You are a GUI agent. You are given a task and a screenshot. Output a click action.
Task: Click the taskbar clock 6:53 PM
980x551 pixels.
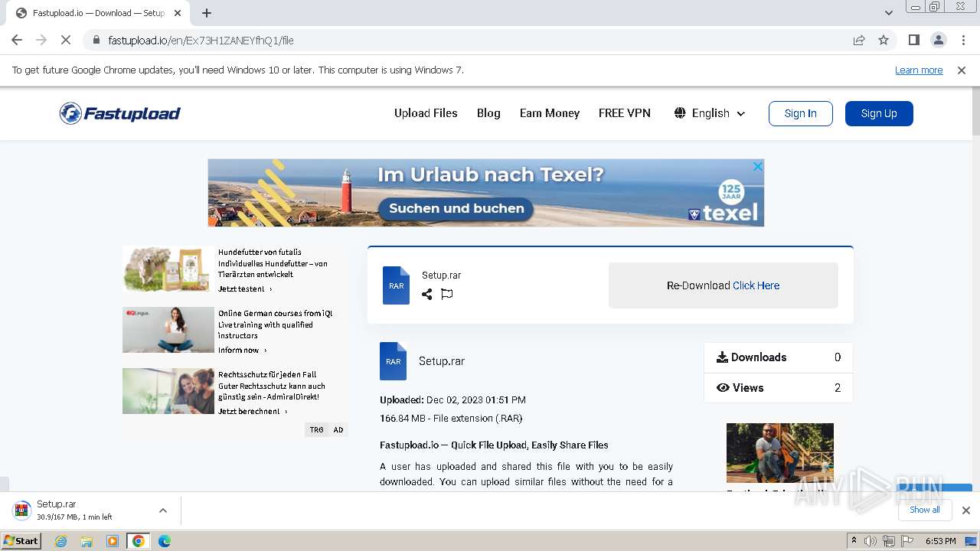941,541
